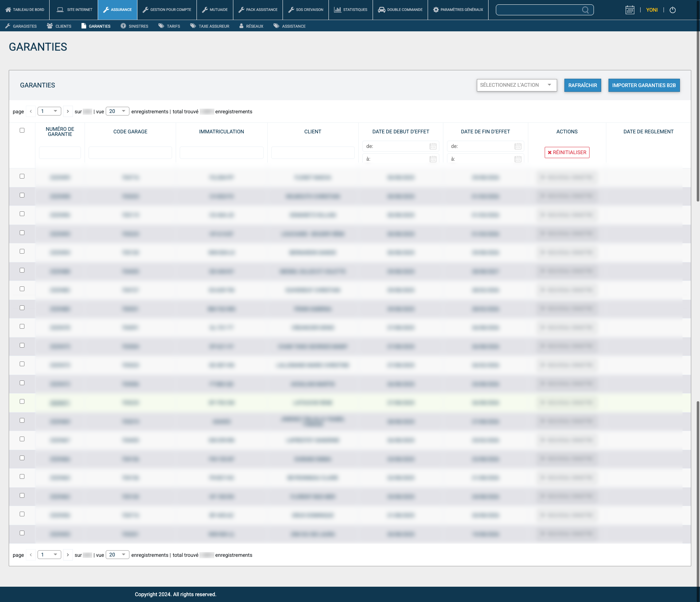Expand the Sélectionnez l'action dropdown

click(517, 85)
